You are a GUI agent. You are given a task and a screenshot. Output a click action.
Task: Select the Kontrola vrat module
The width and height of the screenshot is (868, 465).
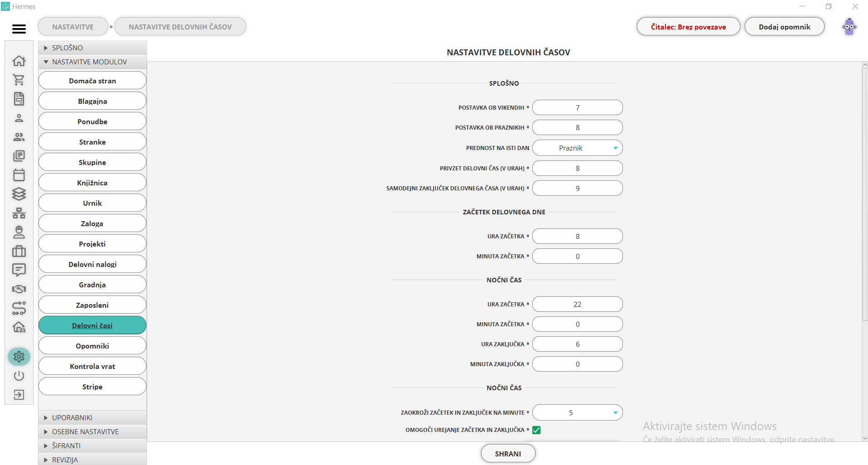point(92,366)
